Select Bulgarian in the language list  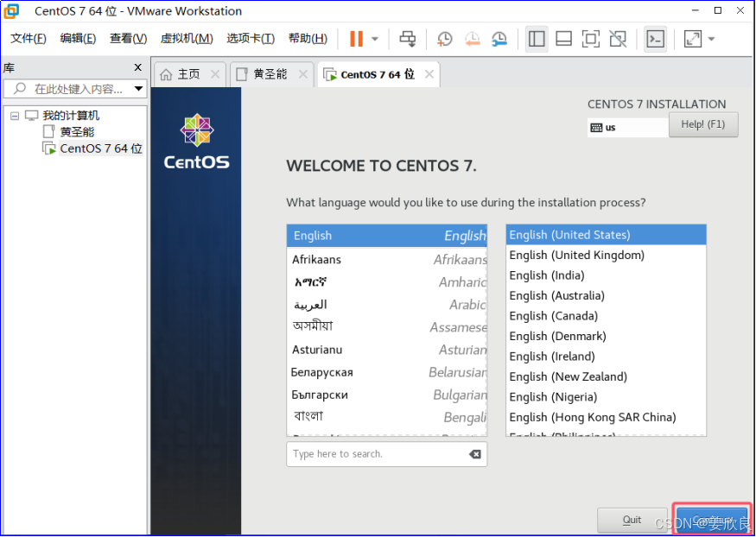[x=387, y=395]
